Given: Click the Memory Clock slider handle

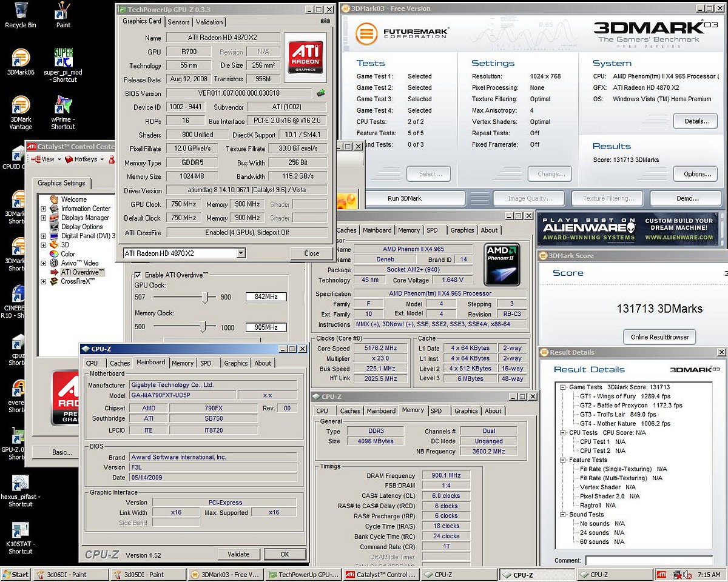Looking at the screenshot, I should [x=202, y=327].
